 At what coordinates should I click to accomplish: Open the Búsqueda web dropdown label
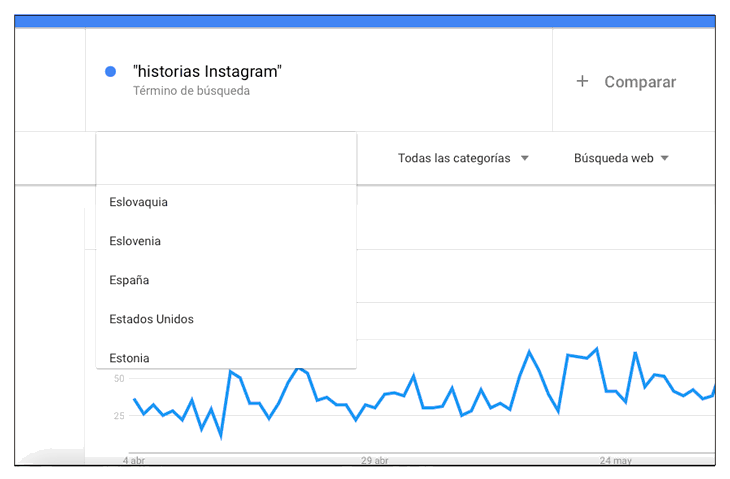(613, 158)
